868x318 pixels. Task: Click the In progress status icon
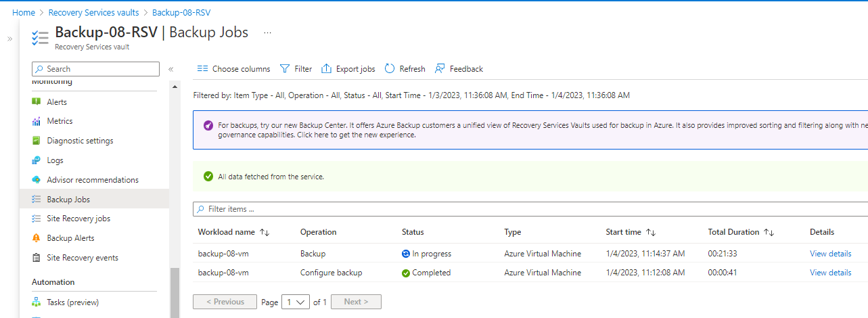(x=405, y=254)
